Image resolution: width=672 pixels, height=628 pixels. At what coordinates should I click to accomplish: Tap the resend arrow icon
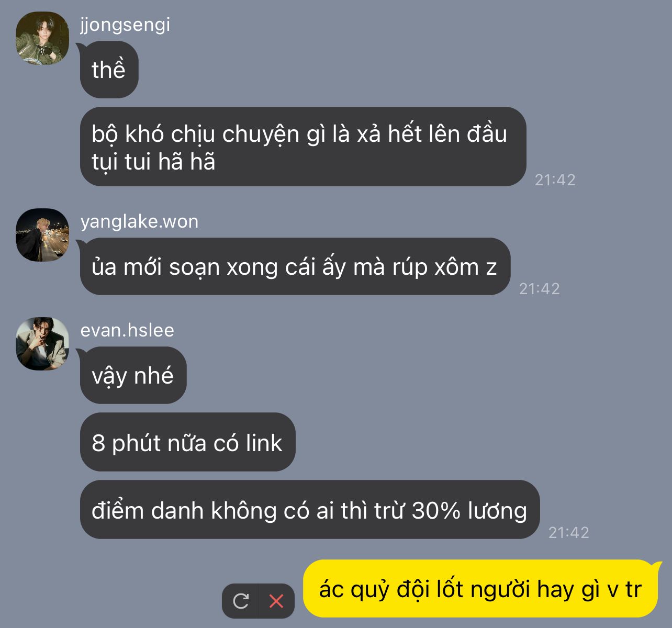coord(241,601)
